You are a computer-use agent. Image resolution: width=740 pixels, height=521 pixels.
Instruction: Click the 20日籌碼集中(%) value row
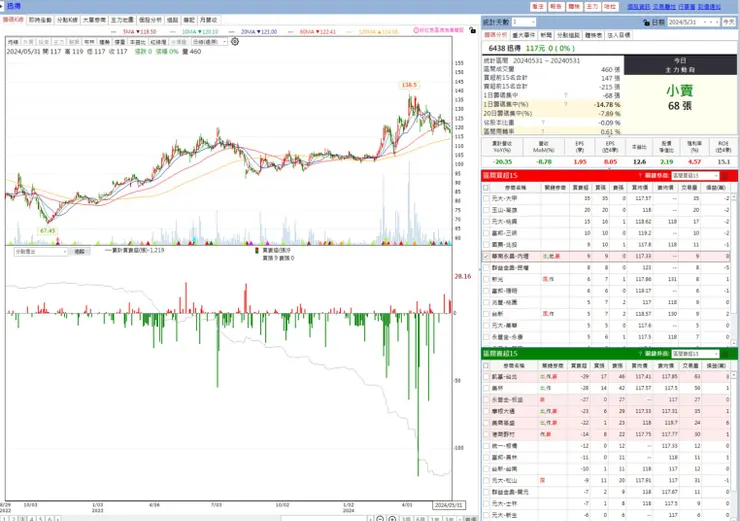click(552, 113)
